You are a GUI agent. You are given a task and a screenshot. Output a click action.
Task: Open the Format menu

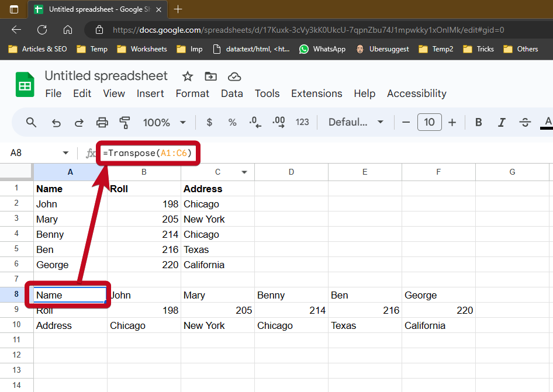[192, 93]
